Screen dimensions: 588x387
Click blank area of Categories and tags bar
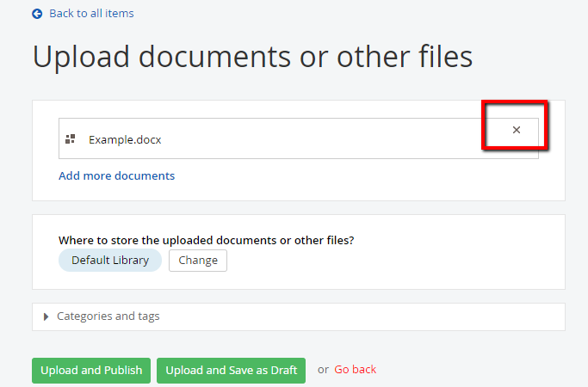click(x=362, y=316)
